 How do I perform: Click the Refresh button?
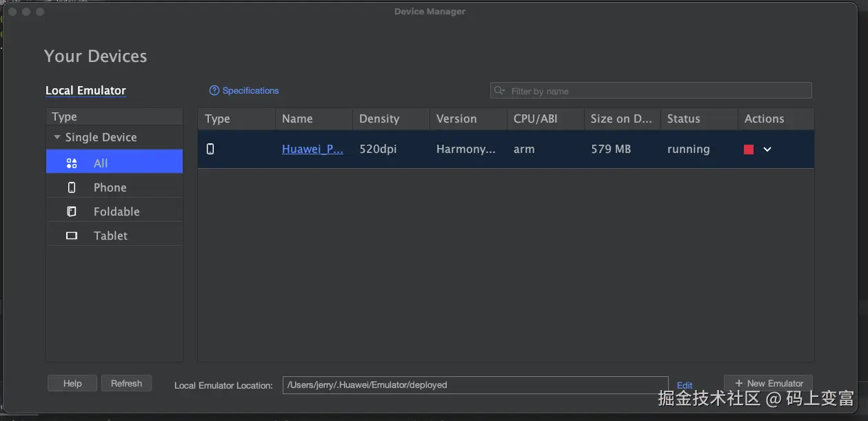click(126, 384)
